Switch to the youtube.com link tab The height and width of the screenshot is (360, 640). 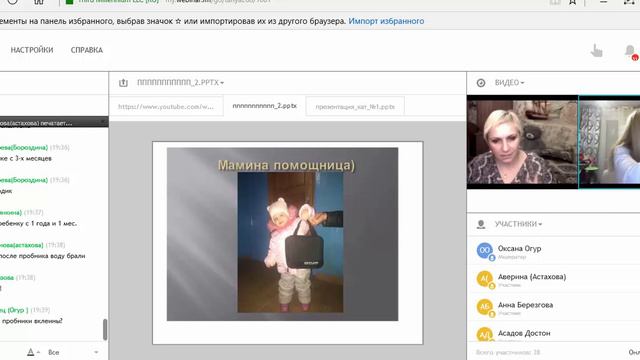166,107
